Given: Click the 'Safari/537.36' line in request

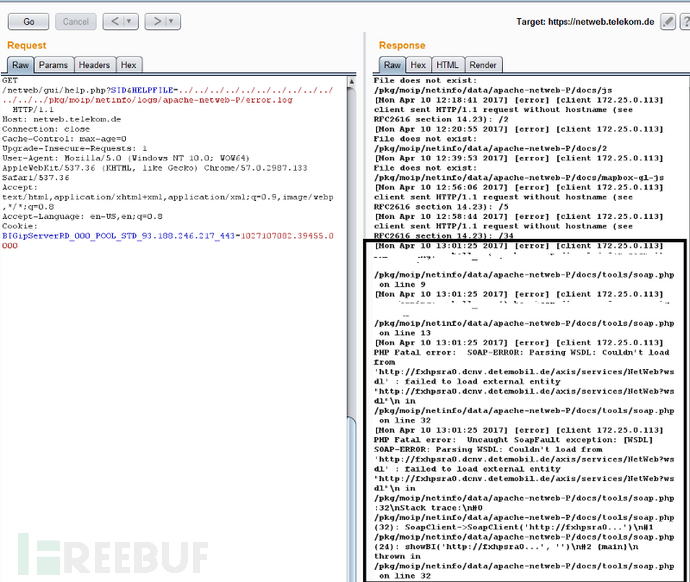Looking at the screenshot, I should [x=36, y=177].
